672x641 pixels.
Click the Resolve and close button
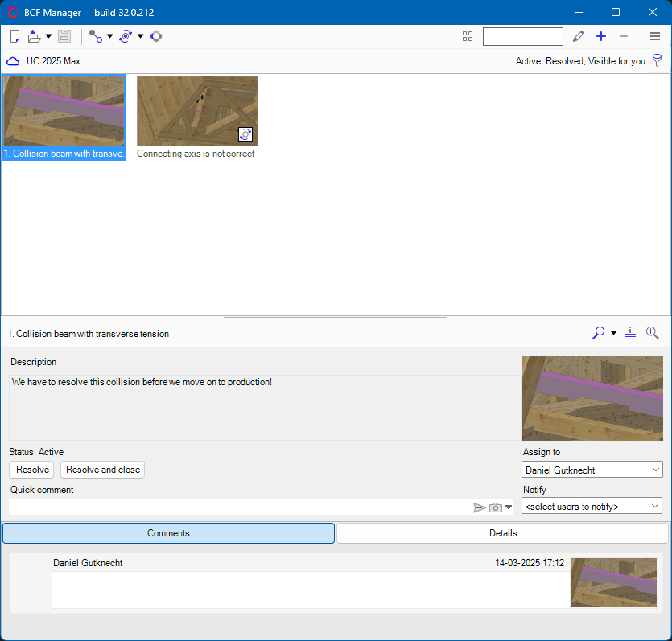click(102, 470)
